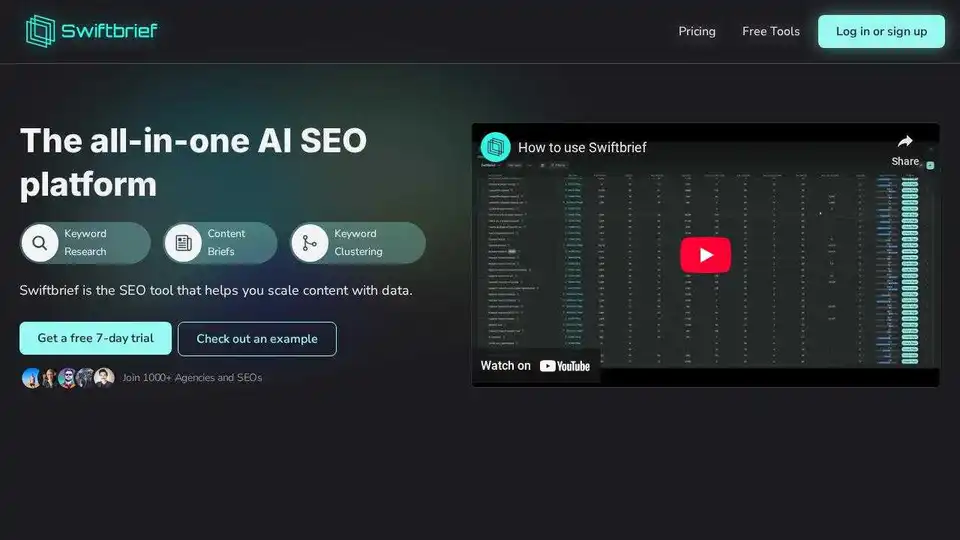The height and width of the screenshot is (540, 960).
Task: Click the Keyword Research label
Action: pyautogui.click(x=85, y=242)
